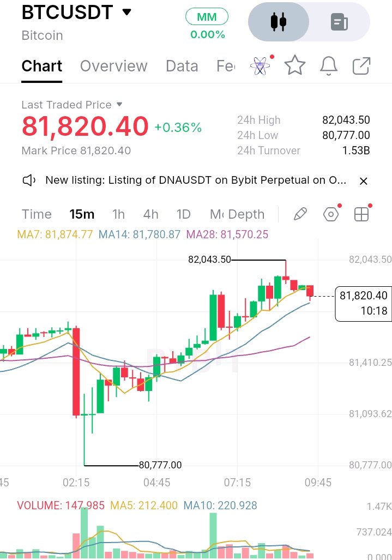The width and height of the screenshot is (392, 560).
Task: Select the 1D chart interval
Action: click(184, 214)
